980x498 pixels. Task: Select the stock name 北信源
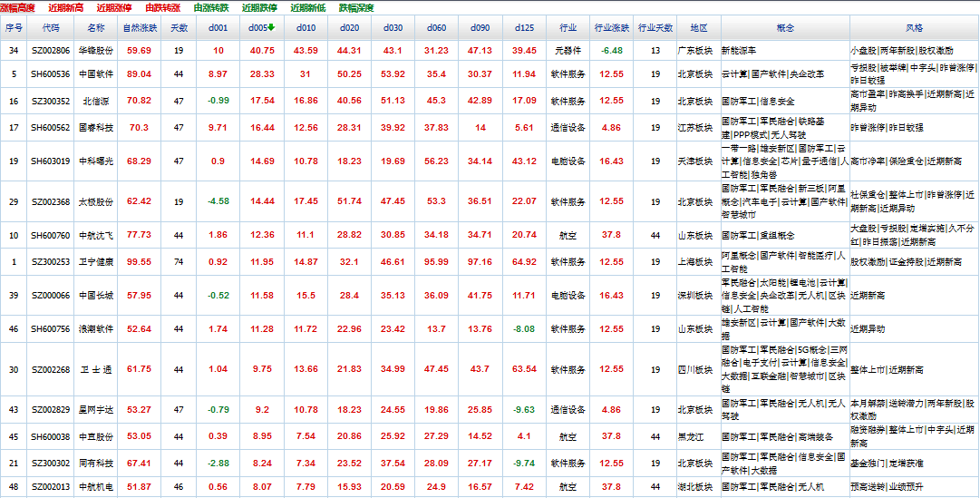pos(96,101)
